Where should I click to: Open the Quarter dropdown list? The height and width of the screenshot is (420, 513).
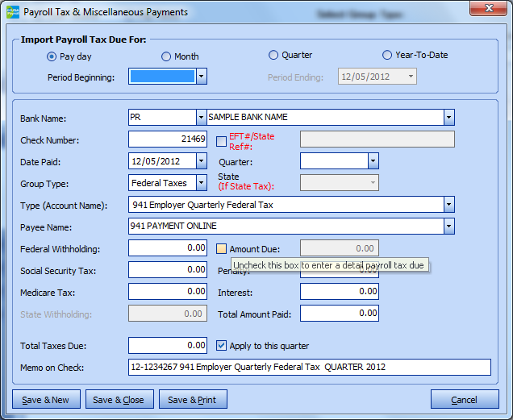point(373,162)
